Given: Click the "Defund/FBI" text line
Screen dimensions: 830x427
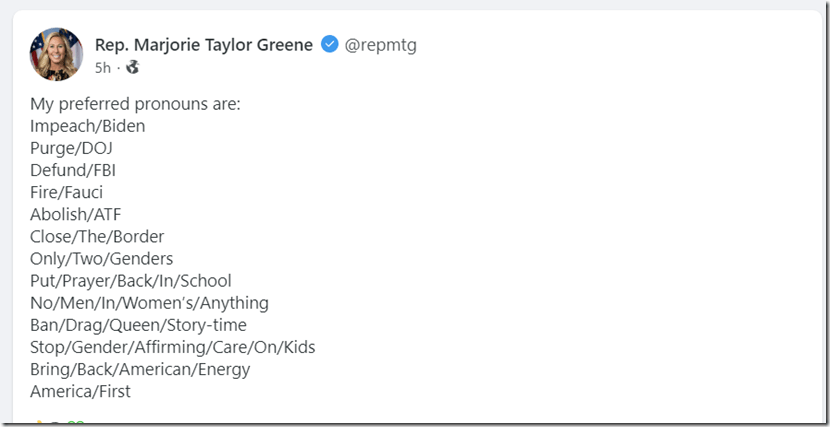Looking at the screenshot, I should (73, 170).
